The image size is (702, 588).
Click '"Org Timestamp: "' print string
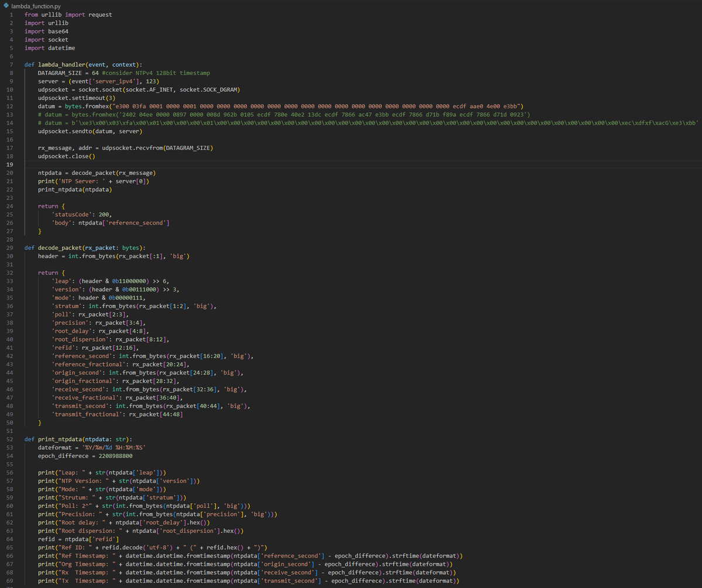click(87, 563)
